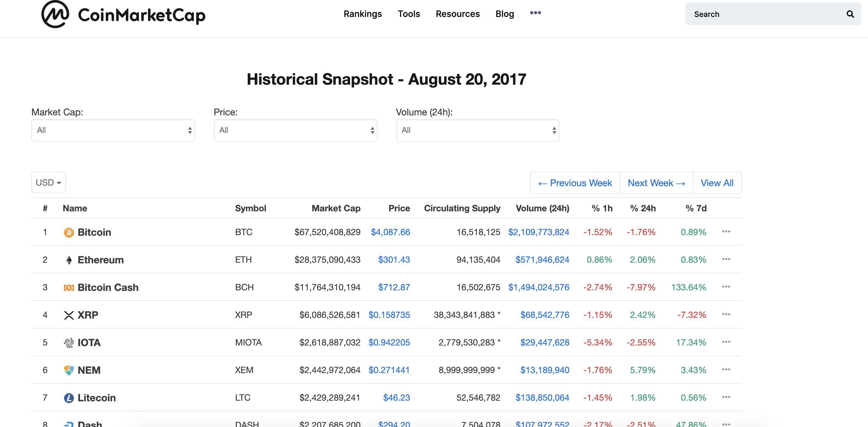Click the NEM shield icon
868x427 pixels.
69,371
